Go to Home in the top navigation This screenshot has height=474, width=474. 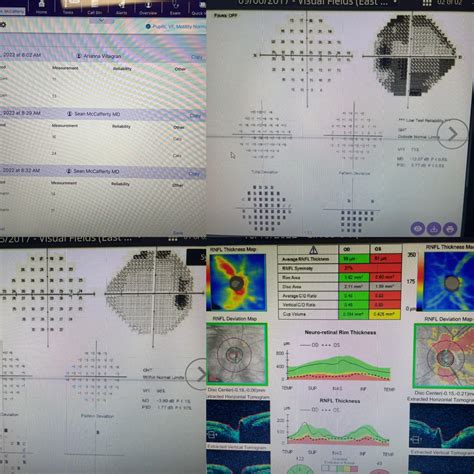tap(41, 7)
